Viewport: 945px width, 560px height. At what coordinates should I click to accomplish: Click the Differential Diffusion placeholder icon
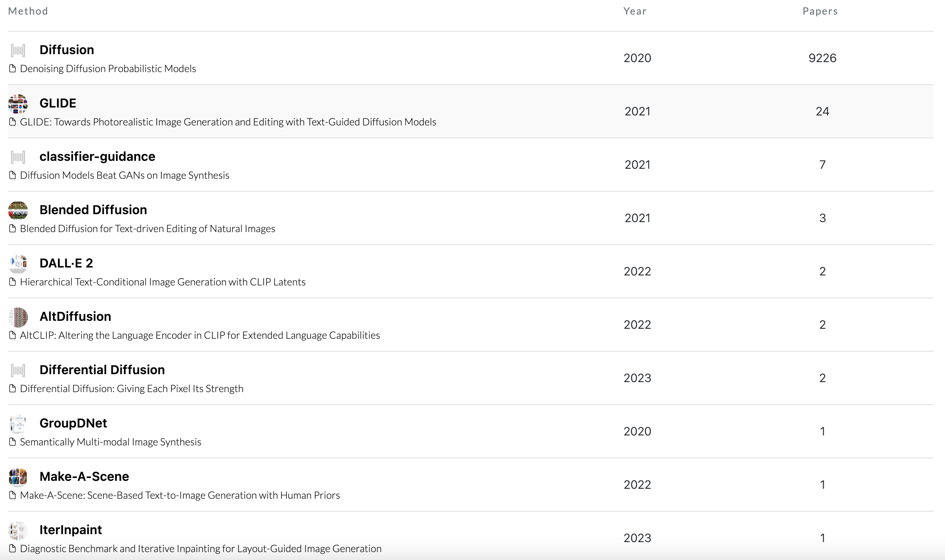18,370
